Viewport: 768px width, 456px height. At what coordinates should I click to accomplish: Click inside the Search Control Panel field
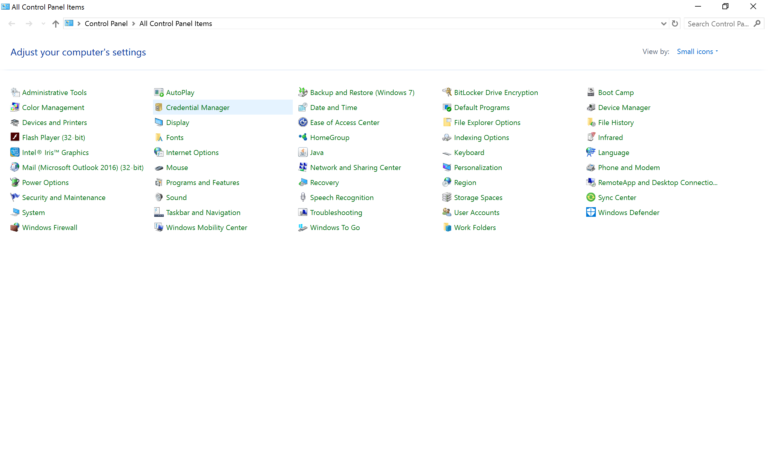(718, 24)
